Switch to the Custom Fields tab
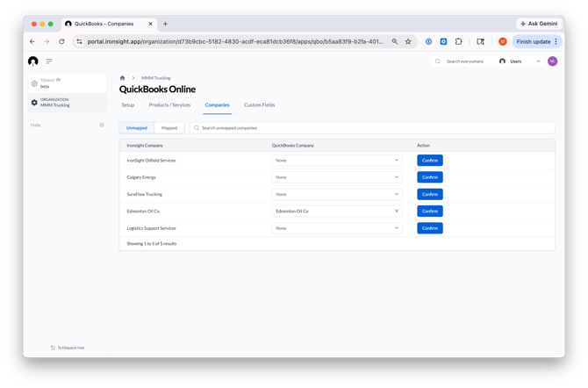 259,105
